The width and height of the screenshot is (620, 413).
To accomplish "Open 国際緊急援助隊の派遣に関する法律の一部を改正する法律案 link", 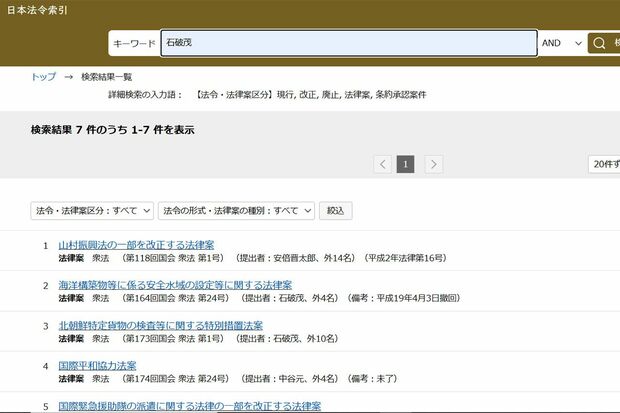I will [190, 406].
